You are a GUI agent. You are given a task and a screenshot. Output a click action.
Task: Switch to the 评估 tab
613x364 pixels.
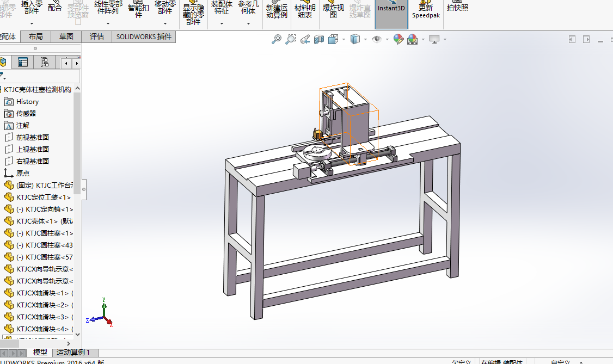point(97,36)
